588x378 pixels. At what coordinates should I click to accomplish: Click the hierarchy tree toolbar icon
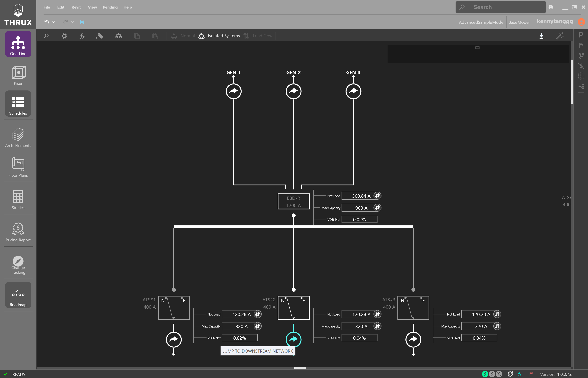click(x=119, y=36)
